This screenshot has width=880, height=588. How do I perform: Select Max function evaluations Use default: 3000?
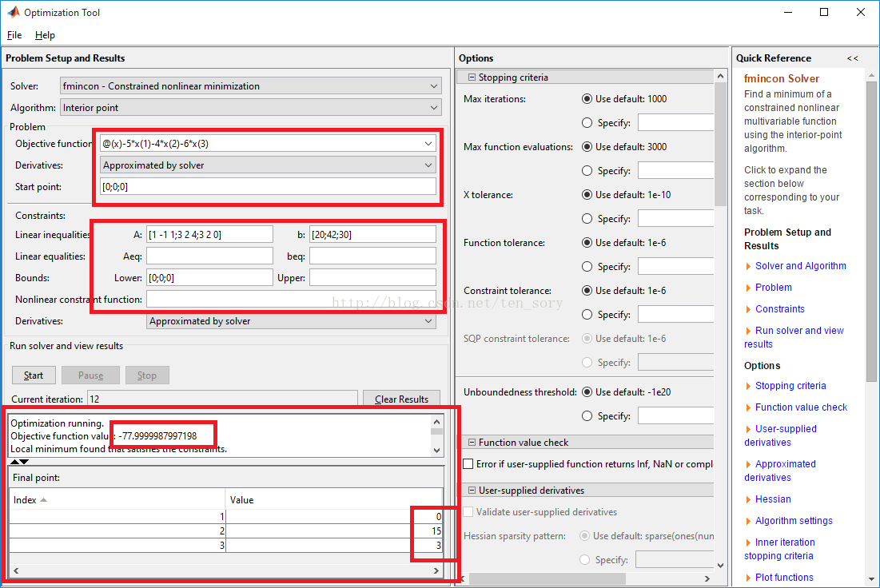587,147
